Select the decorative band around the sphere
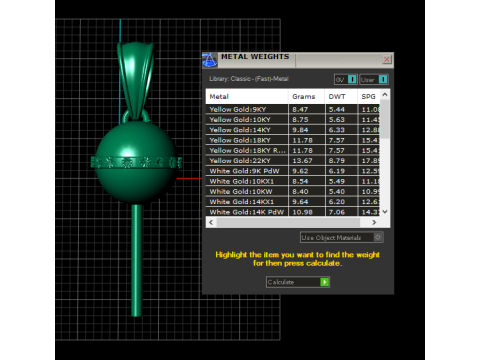The height and width of the screenshot is (360, 480). (136, 162)
